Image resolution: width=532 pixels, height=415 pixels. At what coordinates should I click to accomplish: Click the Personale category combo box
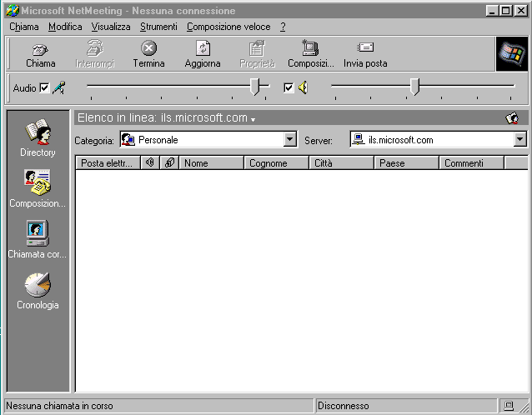(208, 139)
